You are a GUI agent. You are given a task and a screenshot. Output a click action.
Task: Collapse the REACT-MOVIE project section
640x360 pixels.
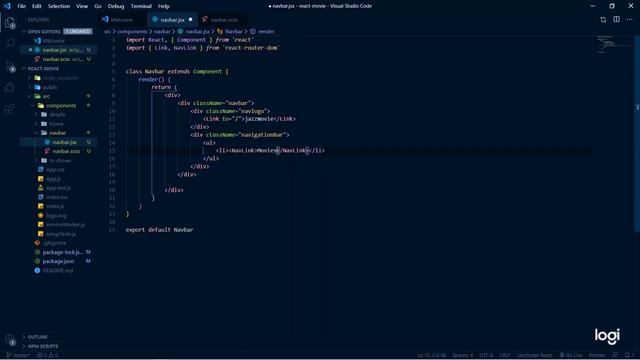pyautogui.click(x=43, y=69)
